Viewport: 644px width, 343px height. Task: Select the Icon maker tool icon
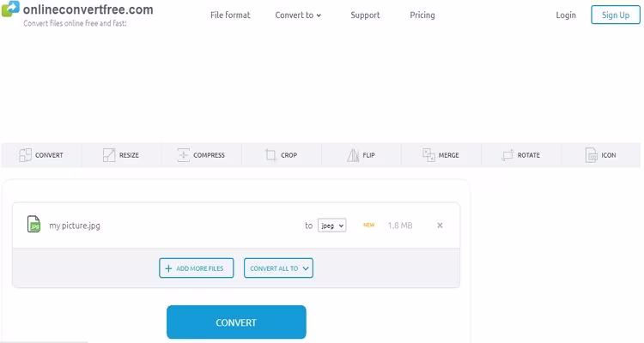pos(591,155)
